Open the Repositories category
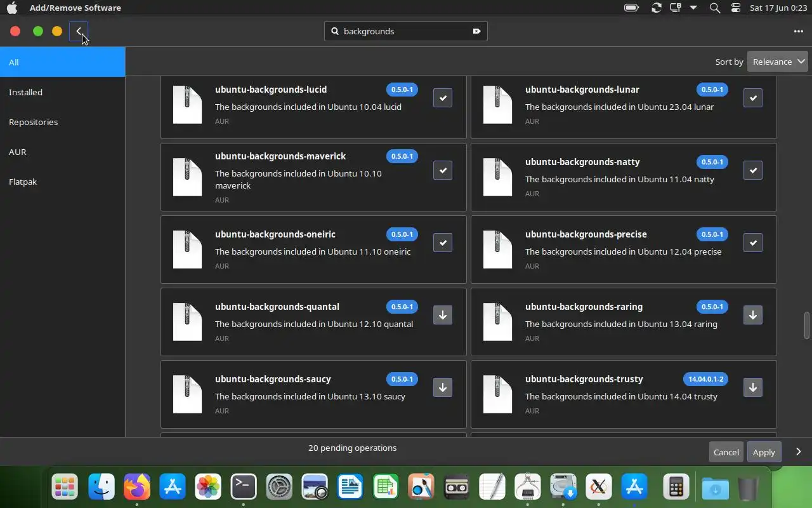This screenshot has width=812, height=508. pos(62,122)
